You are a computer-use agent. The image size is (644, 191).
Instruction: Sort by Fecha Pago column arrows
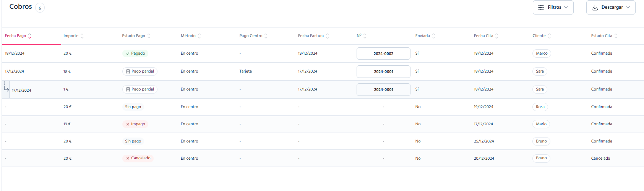30,36
